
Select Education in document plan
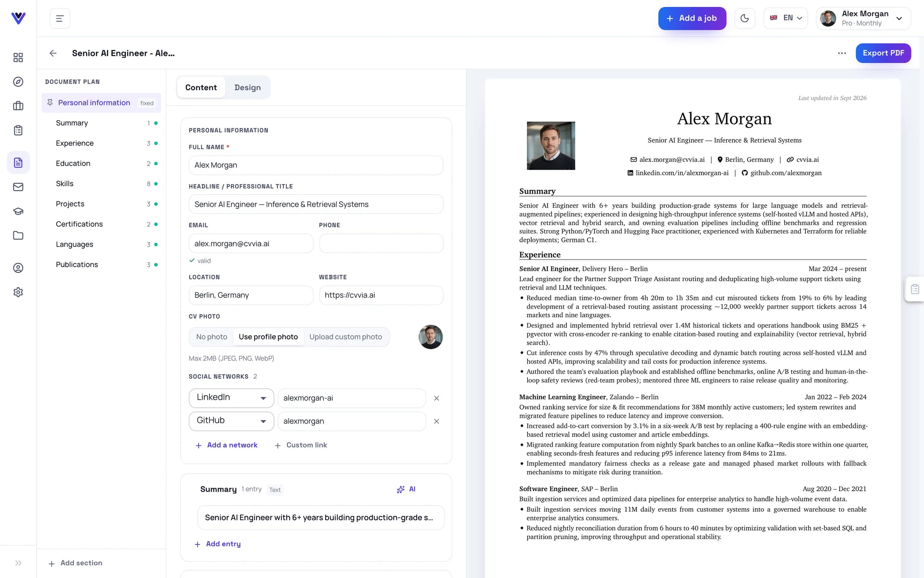click(101, 163)
